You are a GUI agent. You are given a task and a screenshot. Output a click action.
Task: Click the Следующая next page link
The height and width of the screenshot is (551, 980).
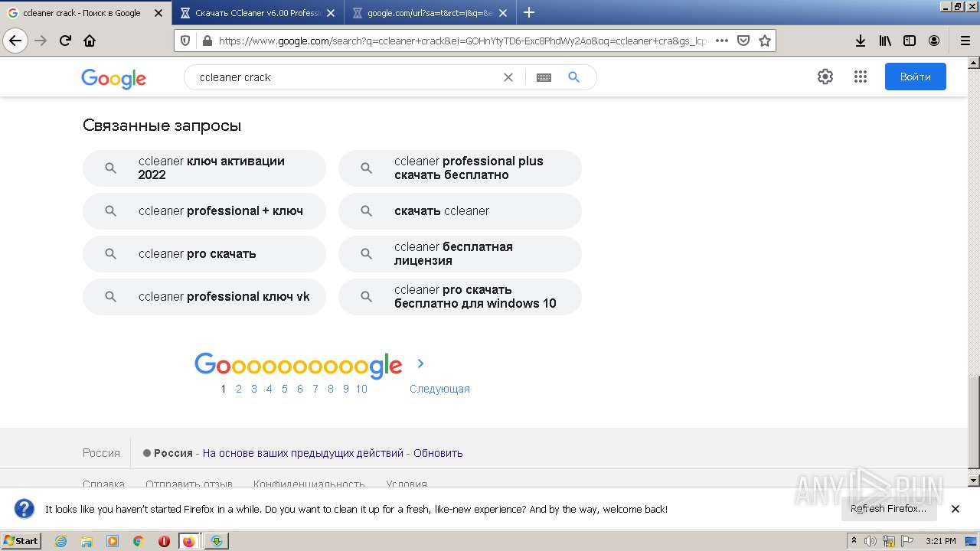pos(439,389)
